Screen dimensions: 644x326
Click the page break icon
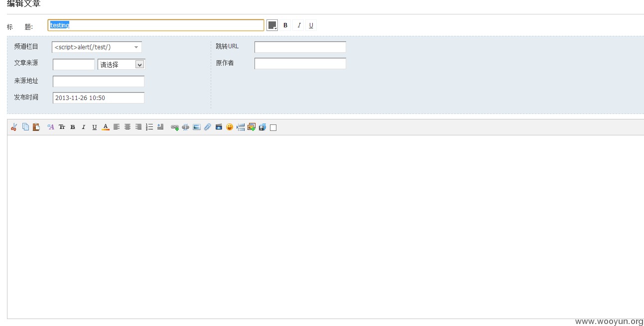tap(241, 127)
